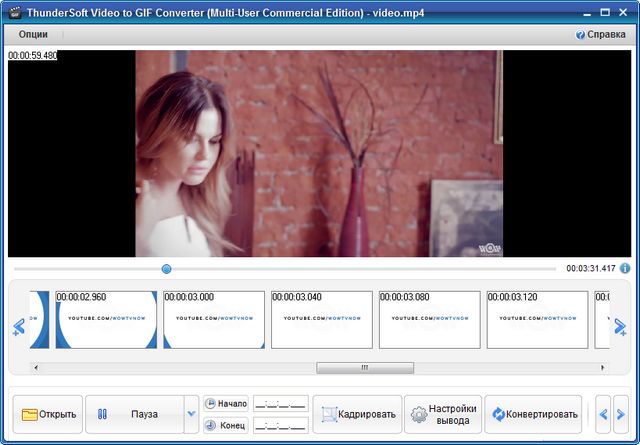Open the Справка help menu
This screenshot has width=640, height=445.
click(600, 34)
